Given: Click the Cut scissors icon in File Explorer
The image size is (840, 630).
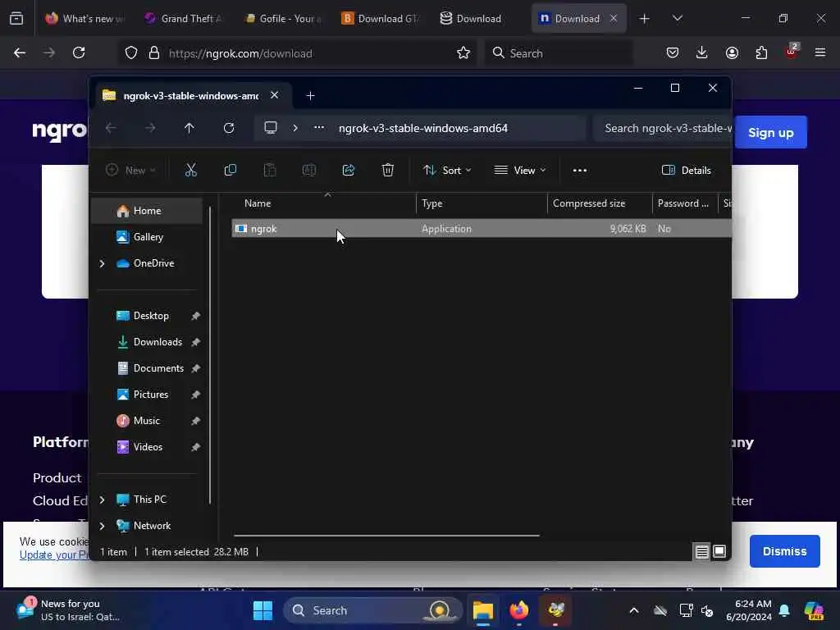Looking at the screenshot, I should (x=190, y=171).
